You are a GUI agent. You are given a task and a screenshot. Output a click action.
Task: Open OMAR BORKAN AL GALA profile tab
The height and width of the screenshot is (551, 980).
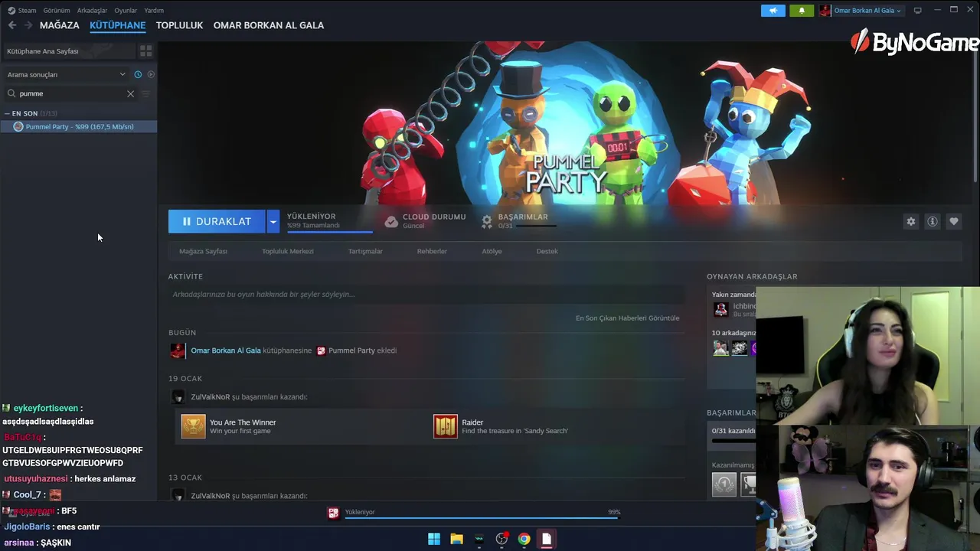tap(269, 25)
